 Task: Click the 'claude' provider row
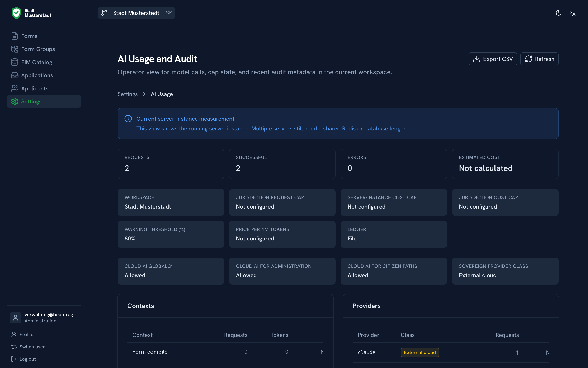point(451,352)
